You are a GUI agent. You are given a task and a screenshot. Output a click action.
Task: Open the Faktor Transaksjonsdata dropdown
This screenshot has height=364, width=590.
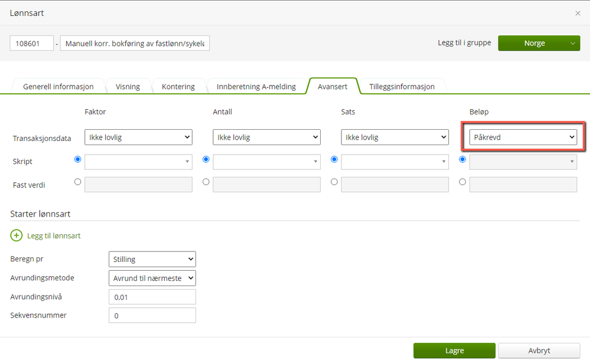pyautogui.click(x=138, y=137)
